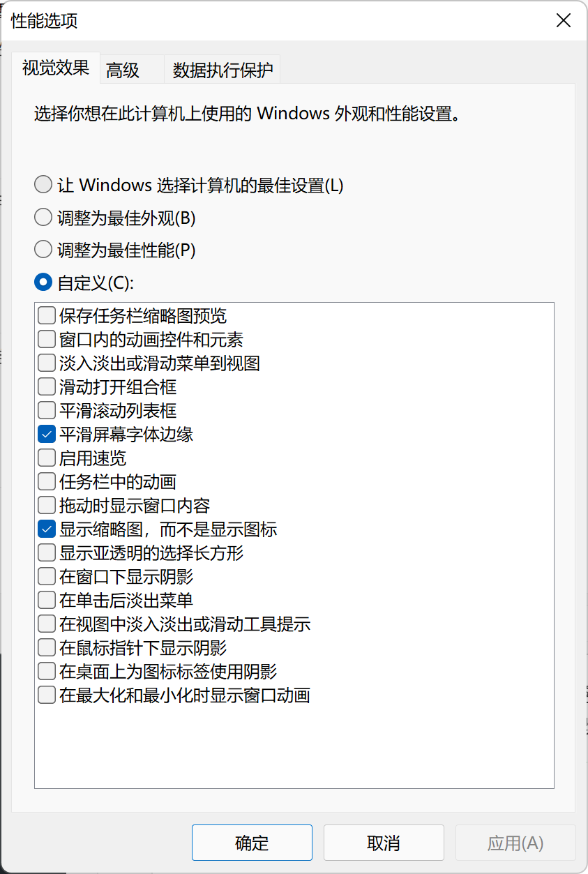Close the 性能选项 dialog window

[x=563, y=20]
